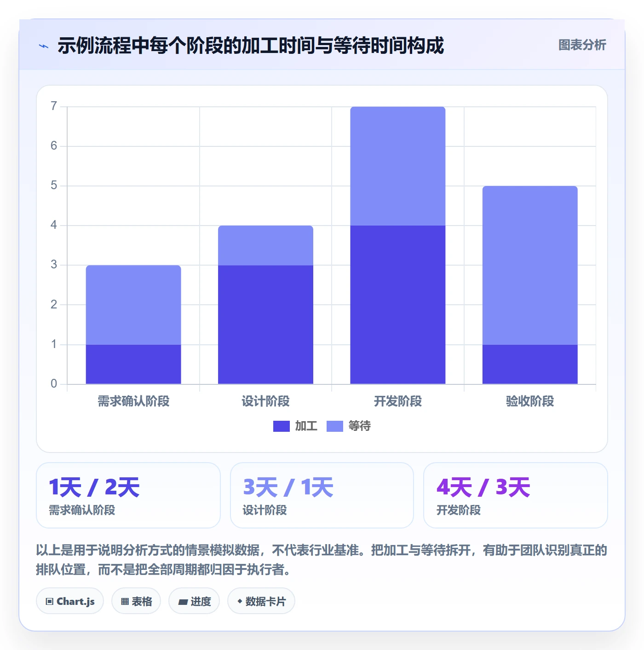Screen dimensions: 644x650
Task: Open the 3天 / 1天 设计阶段 card
Action: (x=322, y=495)
